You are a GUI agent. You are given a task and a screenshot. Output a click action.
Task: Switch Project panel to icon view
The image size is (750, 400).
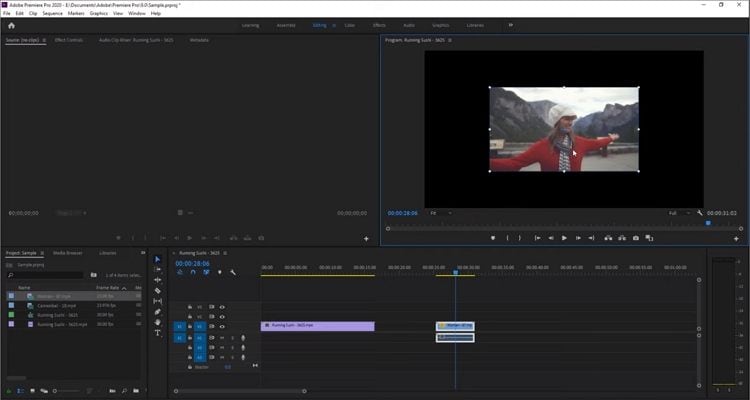(33, 391)
